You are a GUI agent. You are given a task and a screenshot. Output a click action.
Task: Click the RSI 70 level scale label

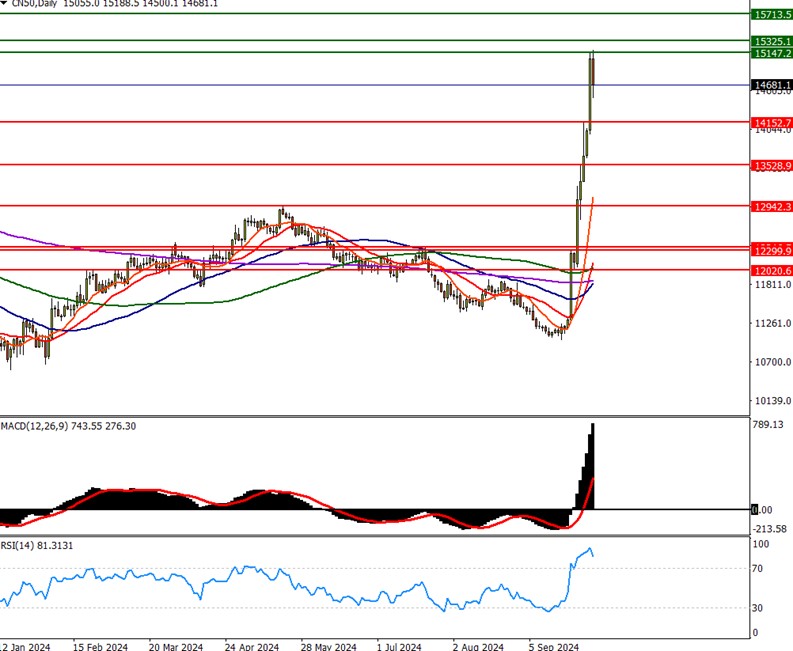[758, 569]
